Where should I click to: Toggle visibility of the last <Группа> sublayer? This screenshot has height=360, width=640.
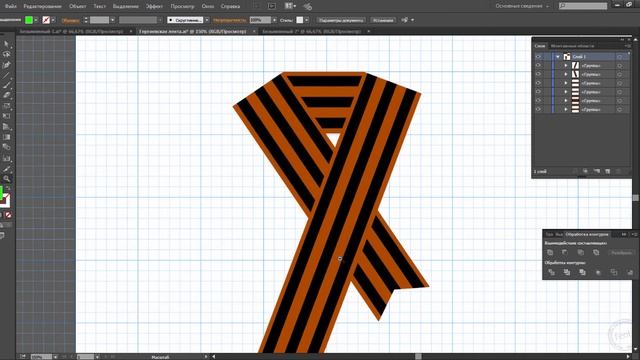point(538,109)
